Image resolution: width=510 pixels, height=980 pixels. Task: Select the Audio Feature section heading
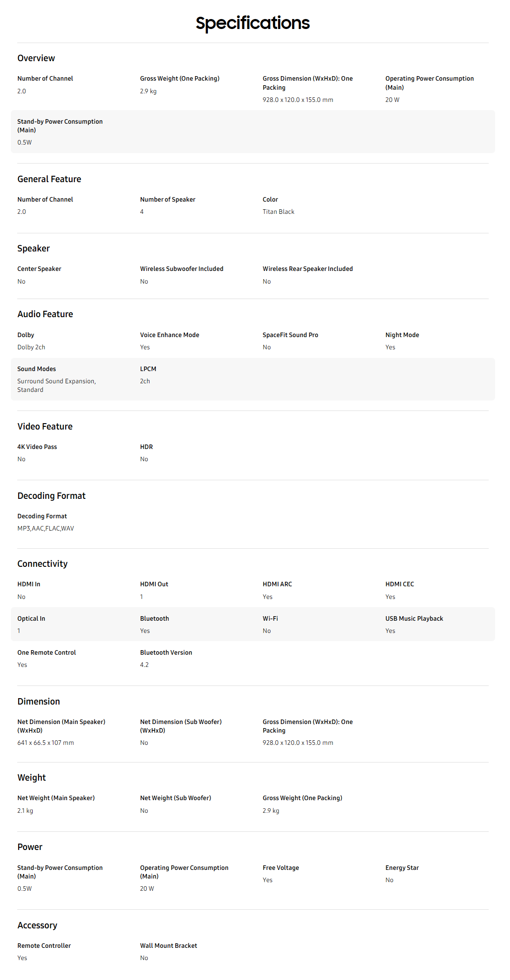pyautogui.click(x=45, y=314)
